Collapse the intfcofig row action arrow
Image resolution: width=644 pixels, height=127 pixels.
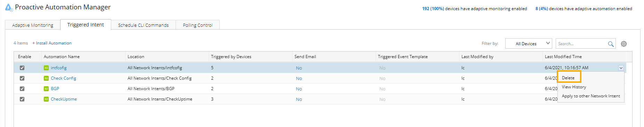[x=621, y=68]
